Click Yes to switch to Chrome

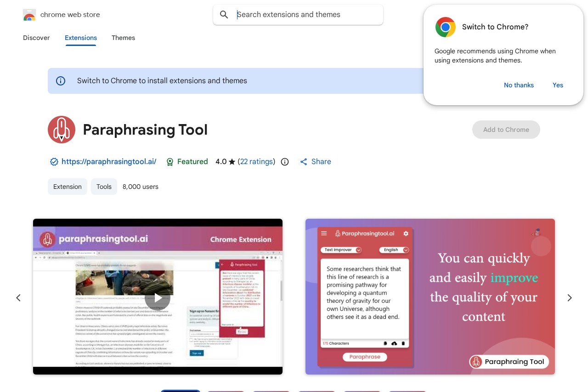558,85
